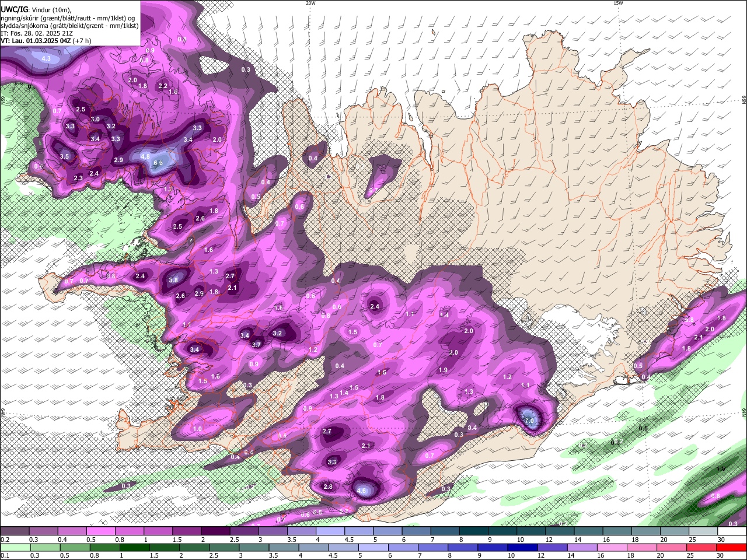Click the 3.7 snowfall value
Image resolution: width=747 pixels, height=560 pixels.
click(x=256, y=345)
